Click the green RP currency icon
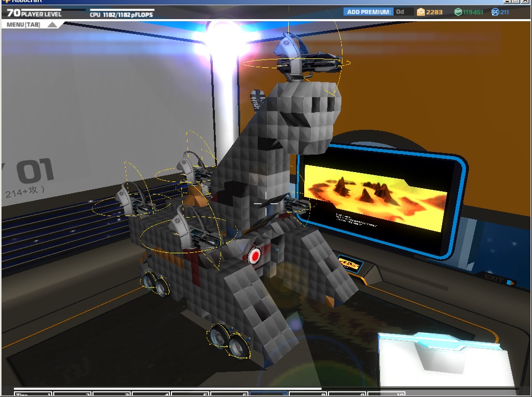This screenshot has width=532, height=397. pyautogui.click(x=458, y=12)
